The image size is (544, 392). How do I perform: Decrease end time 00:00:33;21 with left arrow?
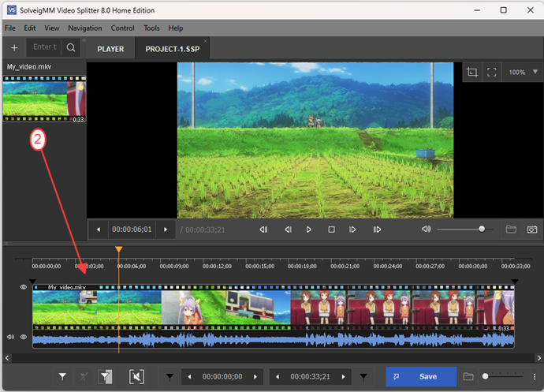coord(278,377)
